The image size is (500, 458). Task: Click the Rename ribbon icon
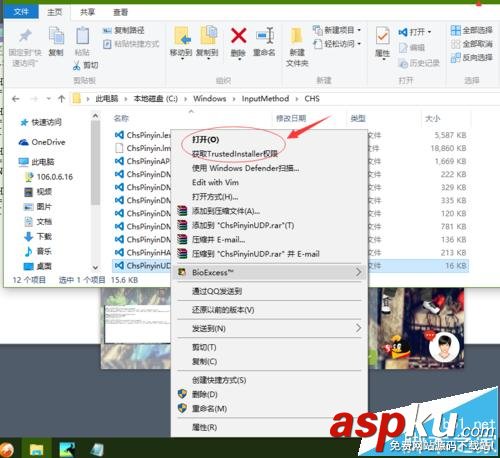point(265,36)
